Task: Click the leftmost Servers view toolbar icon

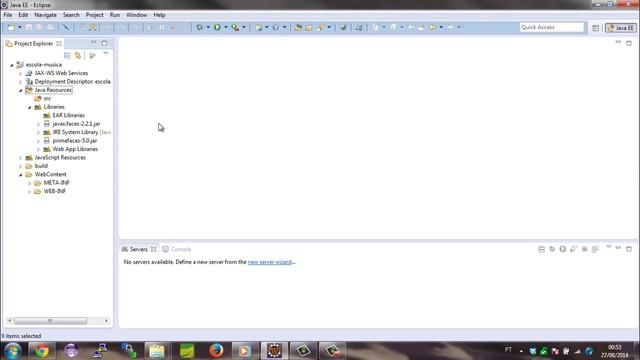Action: 542,249
